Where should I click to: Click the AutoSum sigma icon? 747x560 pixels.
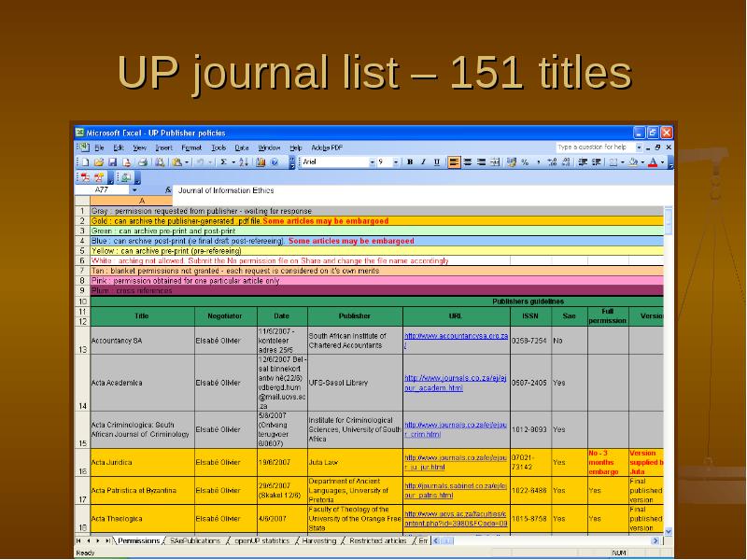click(223, 162)
